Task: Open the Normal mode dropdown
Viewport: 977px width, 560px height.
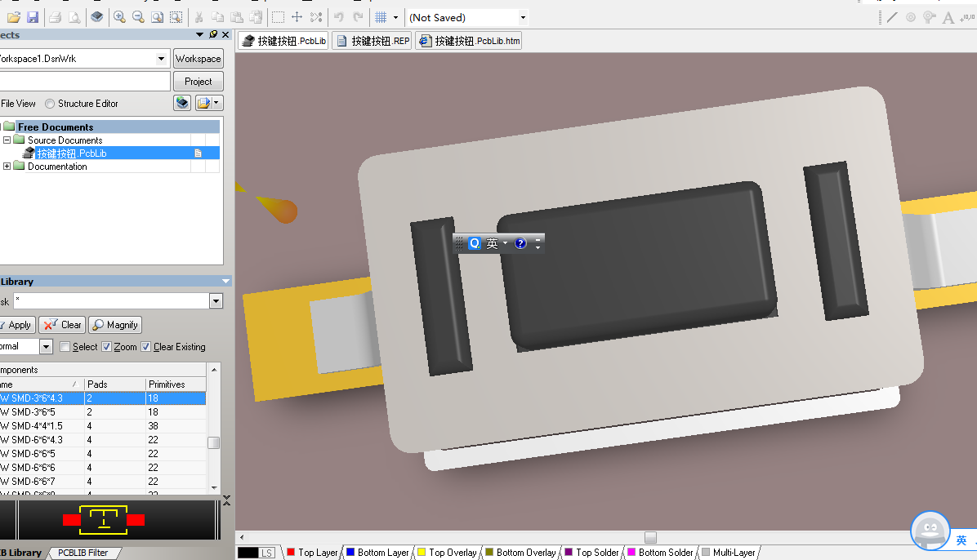Action: pos(46,346)
